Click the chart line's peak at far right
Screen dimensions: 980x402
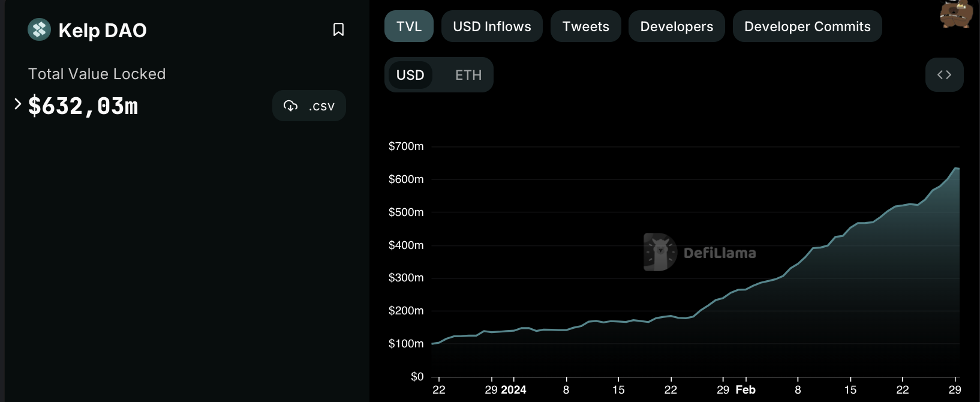(956, 169)
